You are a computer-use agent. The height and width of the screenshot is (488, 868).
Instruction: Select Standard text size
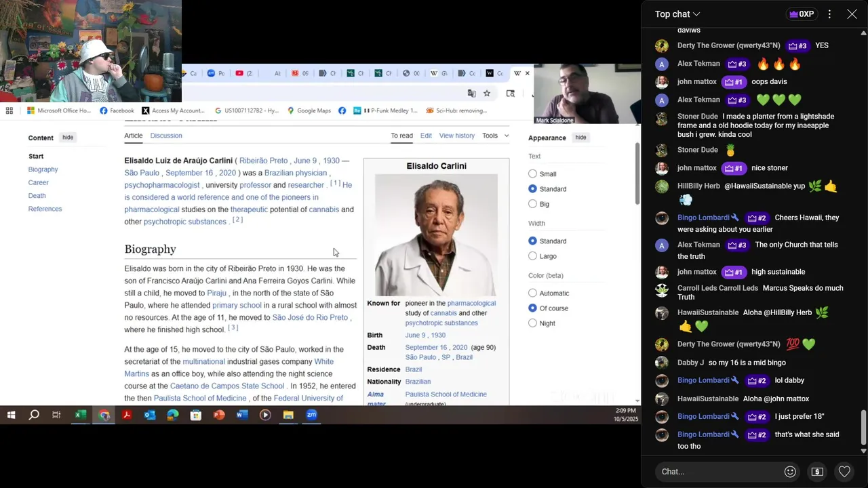pos(532,189)
